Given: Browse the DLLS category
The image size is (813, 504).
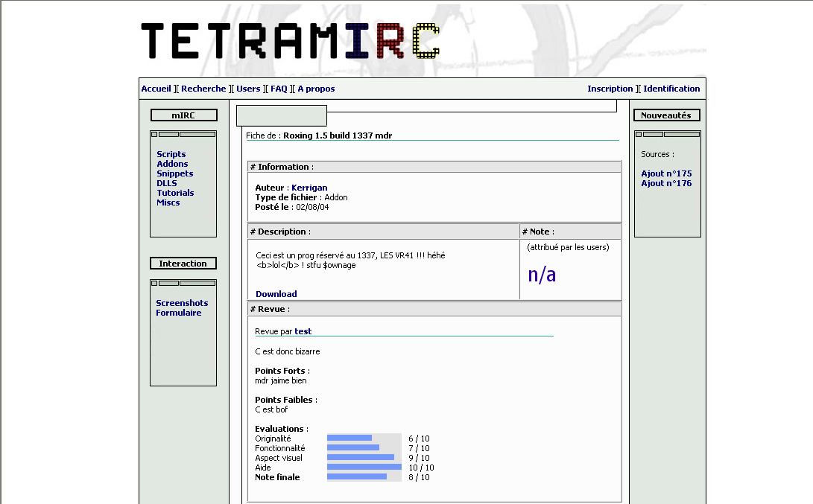Looking at the screenshot, I should coord(167,183).
